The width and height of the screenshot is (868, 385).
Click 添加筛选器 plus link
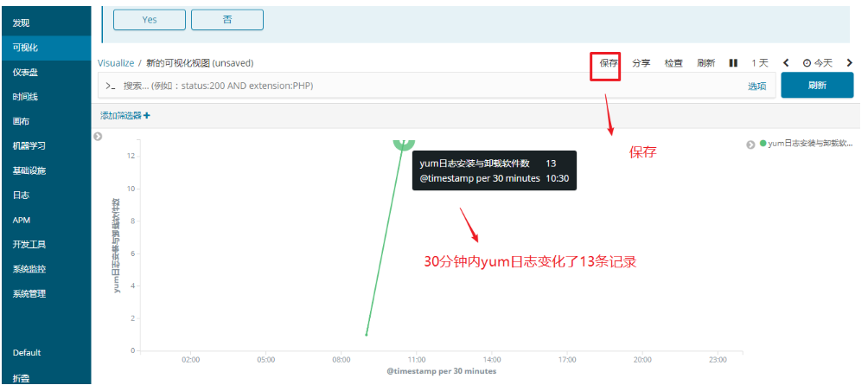point(125,116)
